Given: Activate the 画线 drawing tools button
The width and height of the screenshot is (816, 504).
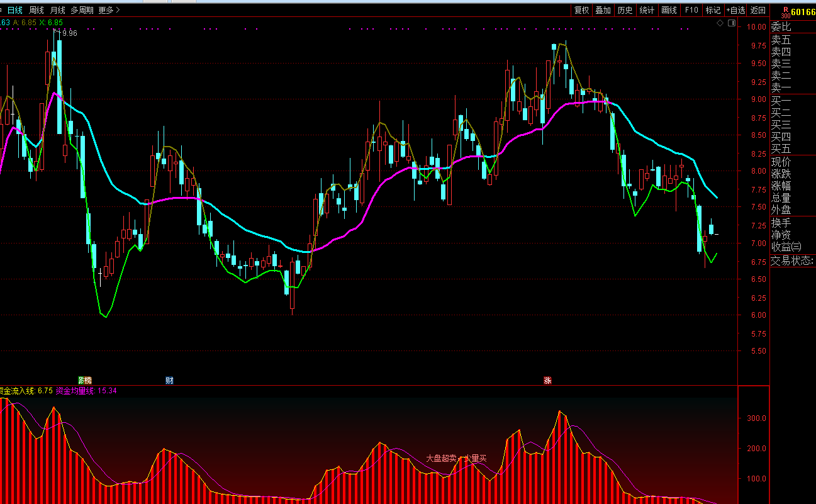Looking at the screenshot, I should [669, 10].
